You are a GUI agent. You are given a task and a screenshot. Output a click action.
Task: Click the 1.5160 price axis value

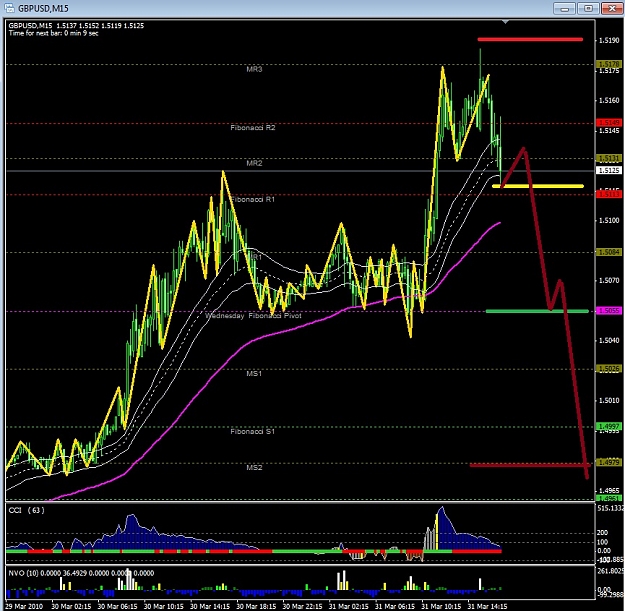(609, 100)
